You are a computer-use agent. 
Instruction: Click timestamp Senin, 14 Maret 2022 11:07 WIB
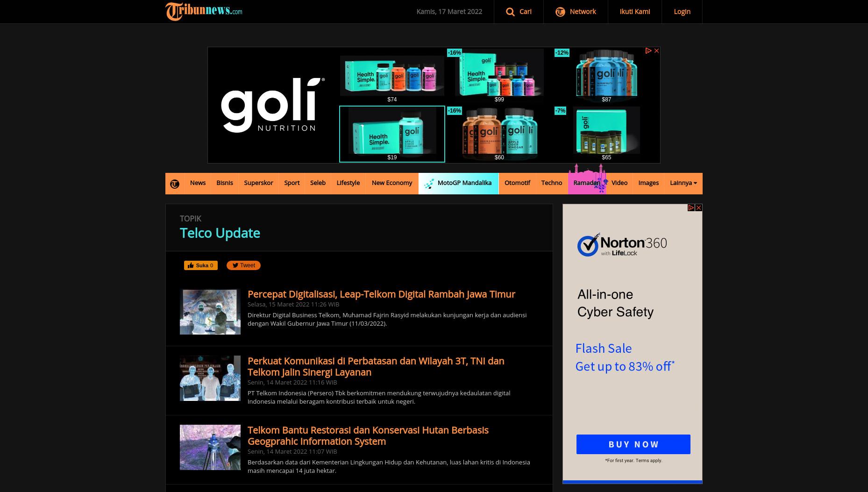292,451
